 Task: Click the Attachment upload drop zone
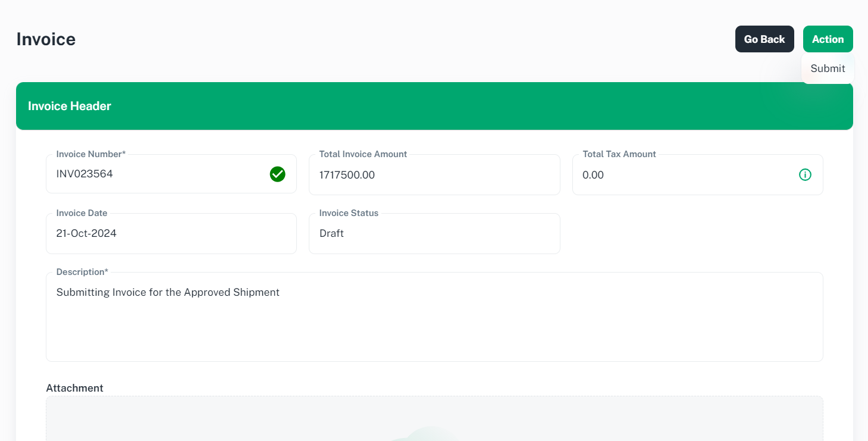238,420
